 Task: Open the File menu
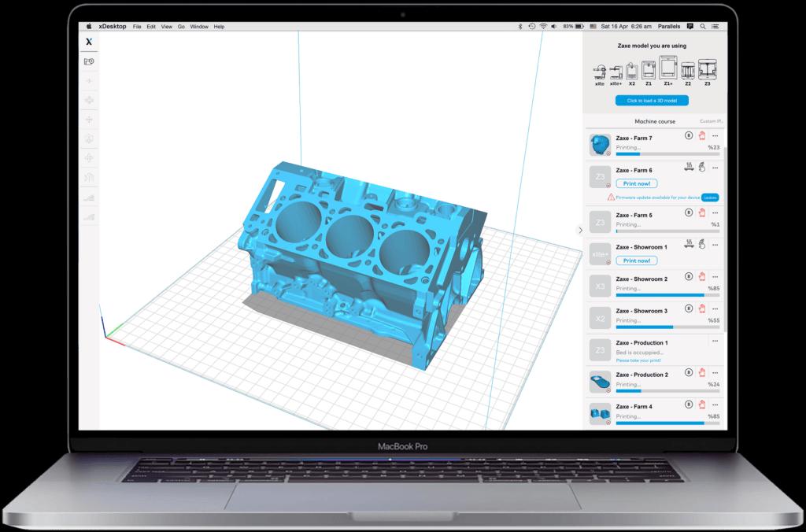coord(137,27)
